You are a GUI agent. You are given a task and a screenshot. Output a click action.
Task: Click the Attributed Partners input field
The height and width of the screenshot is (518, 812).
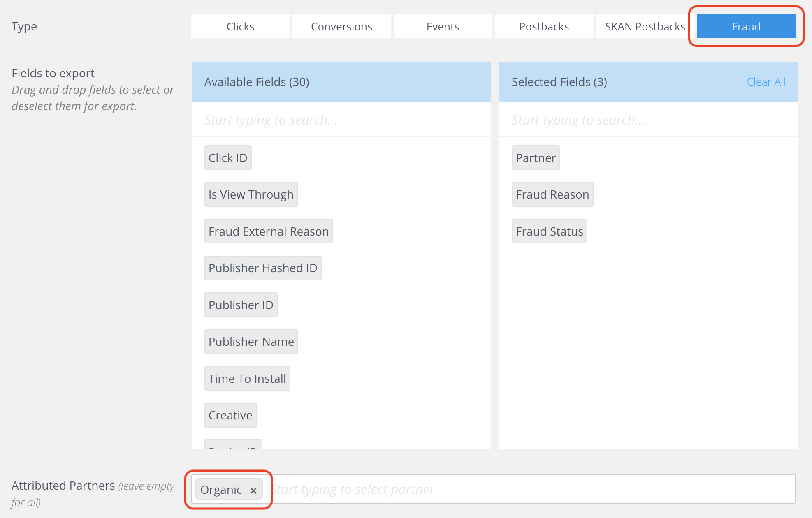coord(531,489)
